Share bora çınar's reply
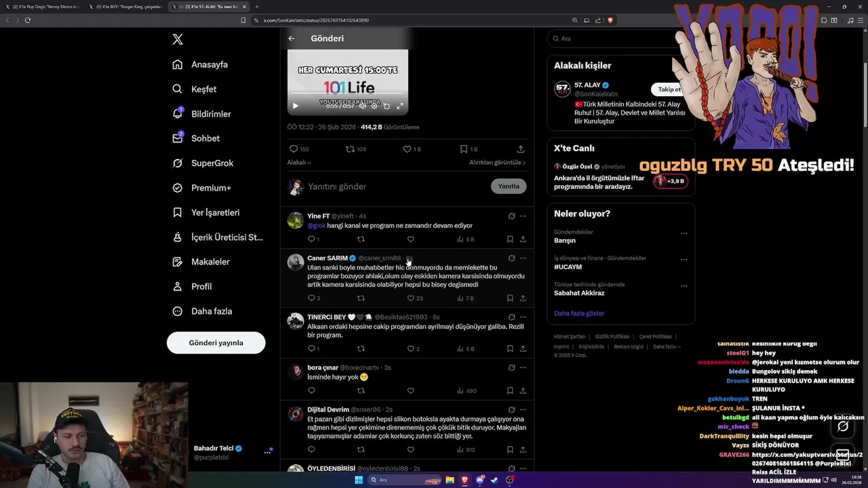The height and width of the screenshot is (488, 868). (x=523, y=391)
